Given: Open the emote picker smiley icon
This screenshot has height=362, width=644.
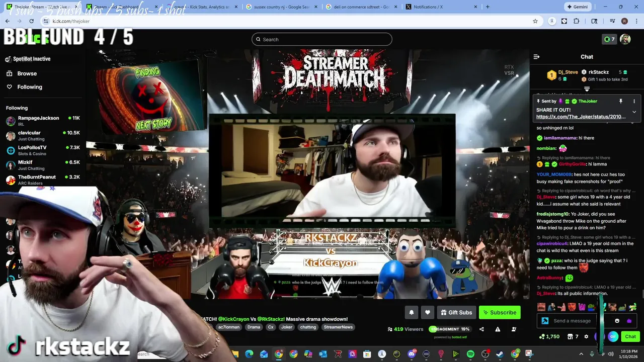Looking at the screenshot, I should tap(617, 321).
